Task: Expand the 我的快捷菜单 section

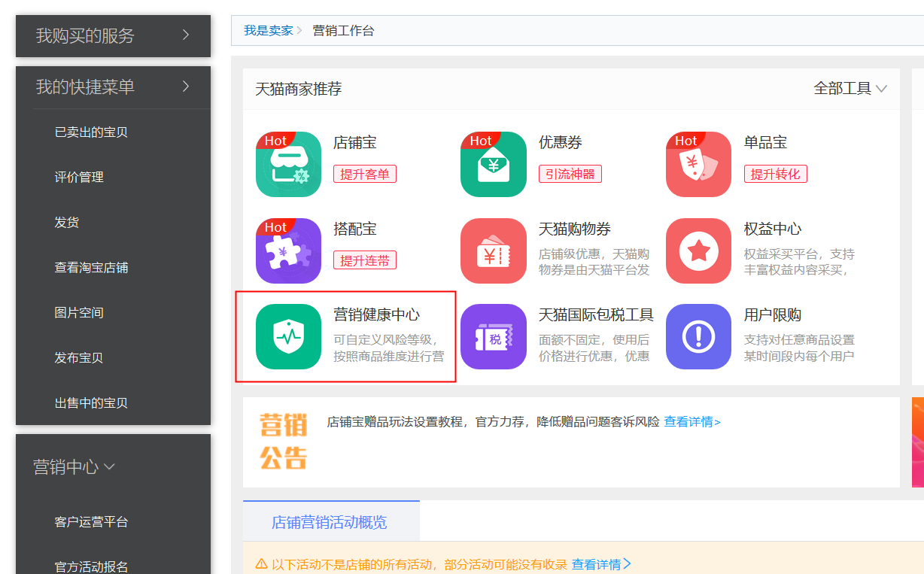Action: [x=113, y=87]
